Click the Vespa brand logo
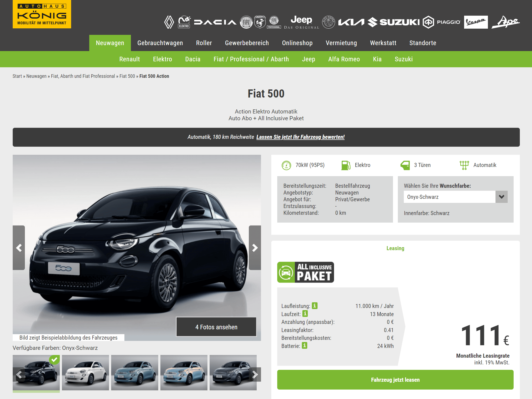Screen dimensions: 532x399 pos(476,22)
